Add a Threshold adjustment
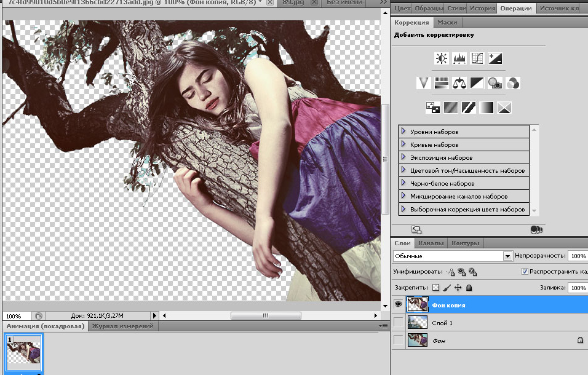Viewport: 588px width, 375px height. [469, 108]
